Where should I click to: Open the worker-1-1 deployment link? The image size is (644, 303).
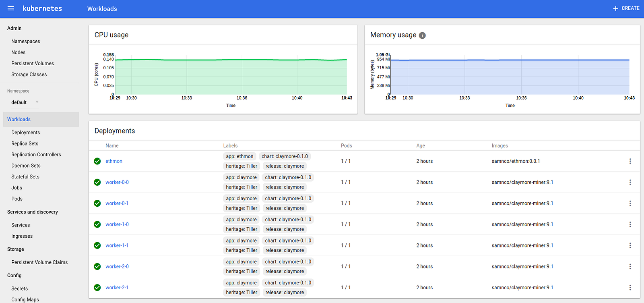(117, 245)
